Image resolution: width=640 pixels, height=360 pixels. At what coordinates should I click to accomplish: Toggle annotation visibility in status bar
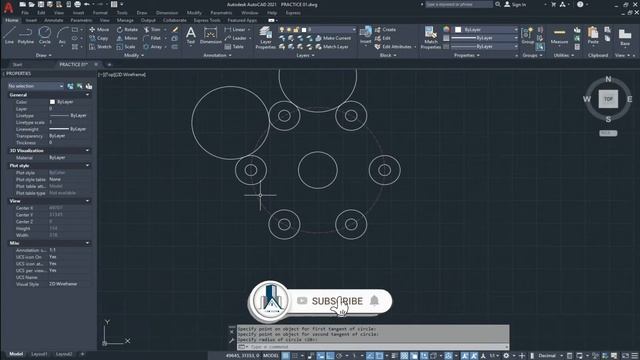point(464,356)
